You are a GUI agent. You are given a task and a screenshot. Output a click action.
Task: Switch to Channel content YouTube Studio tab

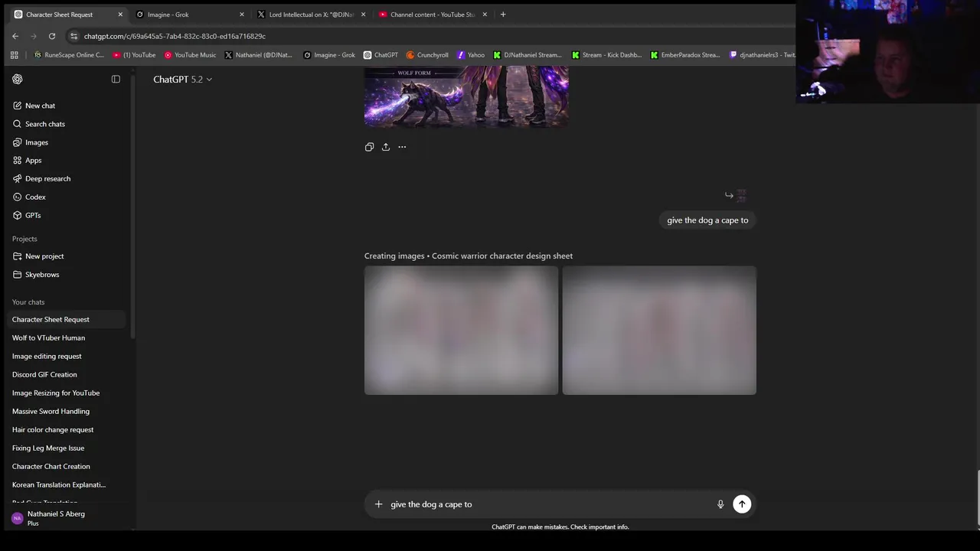tap(433, 15)
